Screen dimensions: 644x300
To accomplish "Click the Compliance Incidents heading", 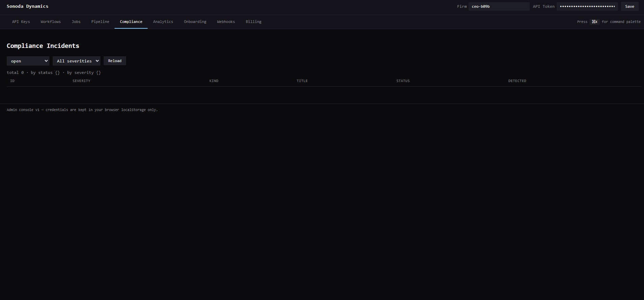I will pos(43,46).
